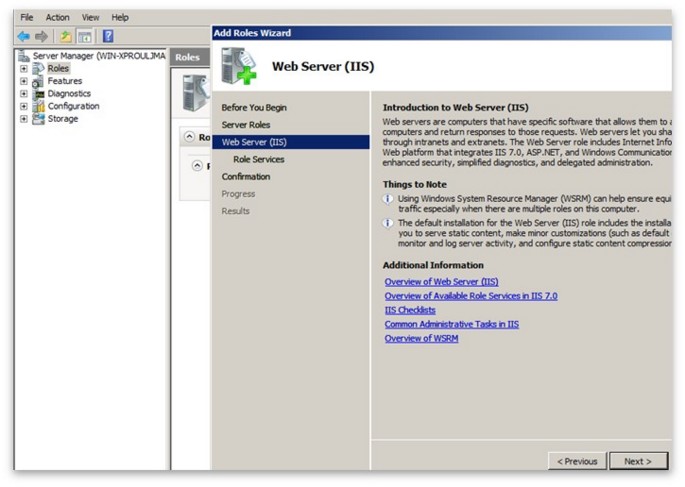685x487 pixels.
Task: Click the Roles pane header
Action: pyautogui.click(x=190, y=57)
